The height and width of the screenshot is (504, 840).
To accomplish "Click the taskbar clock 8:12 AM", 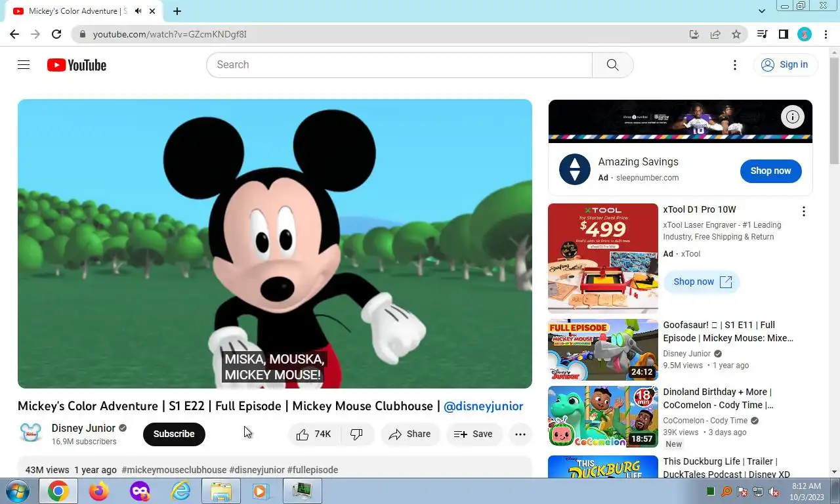I will (x=807, y=486).
